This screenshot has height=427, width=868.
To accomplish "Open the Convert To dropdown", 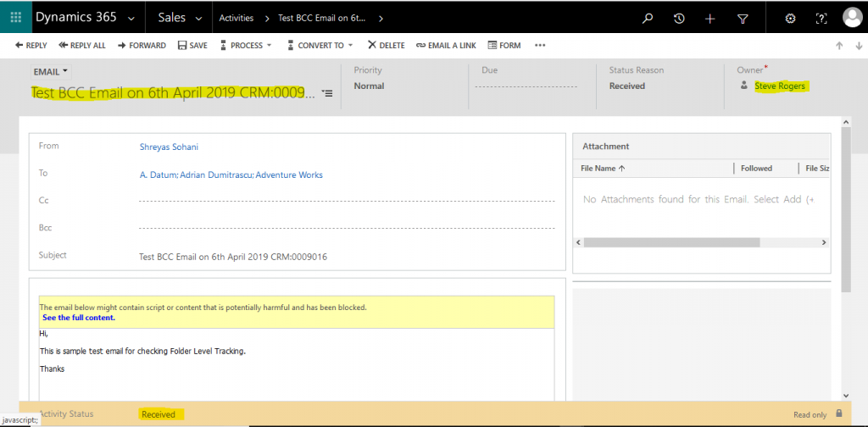I will tap(320, 46).
